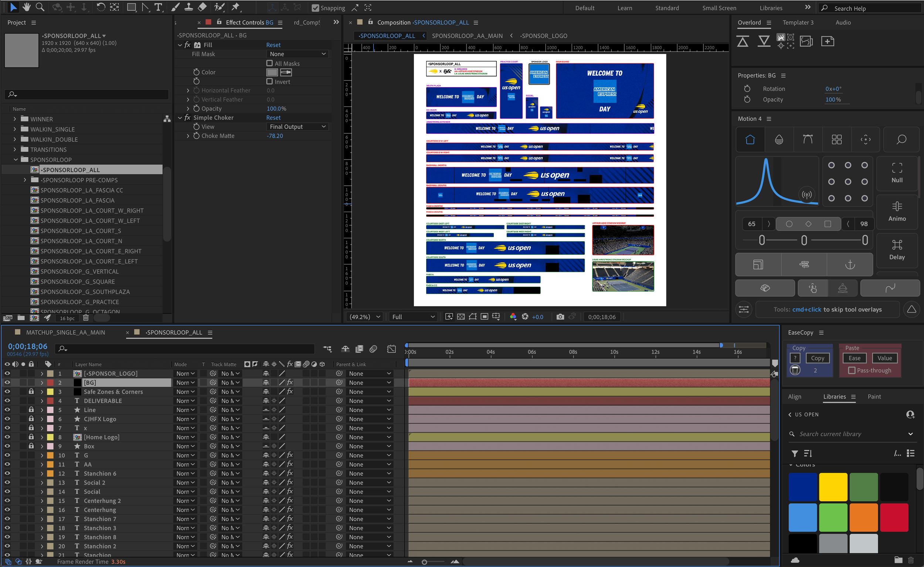
Task: Open the MATCHUP_SINGLE_AA_MAIN timeline tab
Action: pyautogui.click(x=66, y=332)
